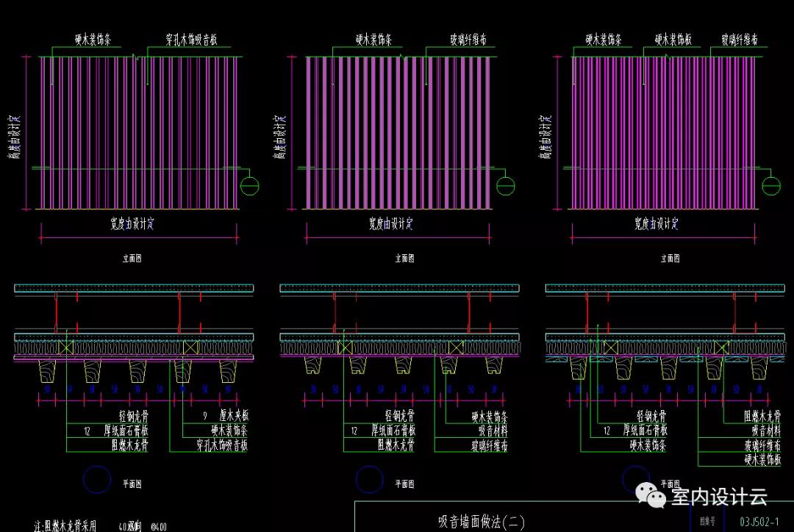
Task: Select the leftmost trapezoid wood strip in left plan
Action: [x=47, y=370]
